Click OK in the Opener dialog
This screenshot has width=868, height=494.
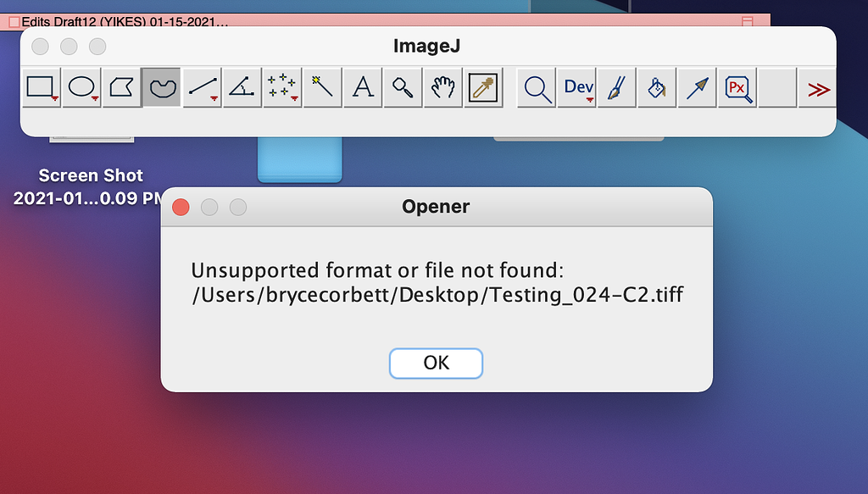pyautogui.click(x=436, y=363)
